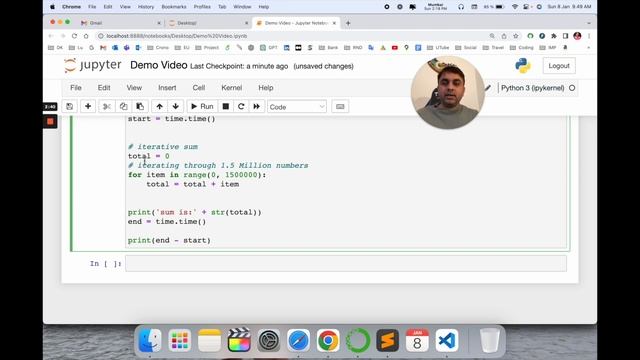Open a new browser tab
Screen dimensions: 640x360
point(348,23)
